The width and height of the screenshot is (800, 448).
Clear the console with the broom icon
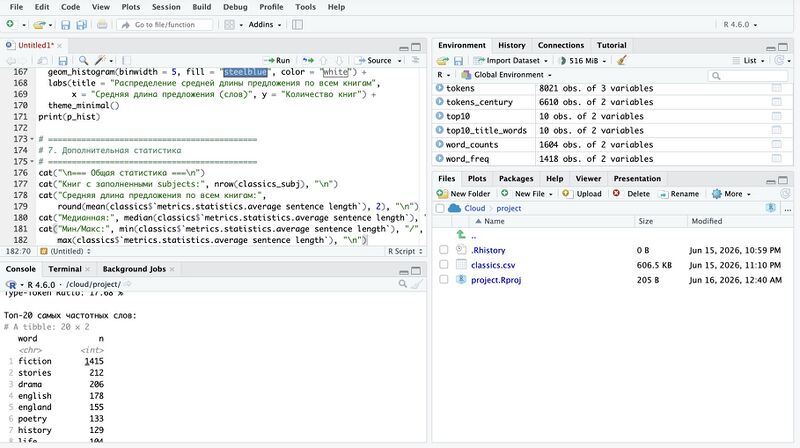pos(417,284)
